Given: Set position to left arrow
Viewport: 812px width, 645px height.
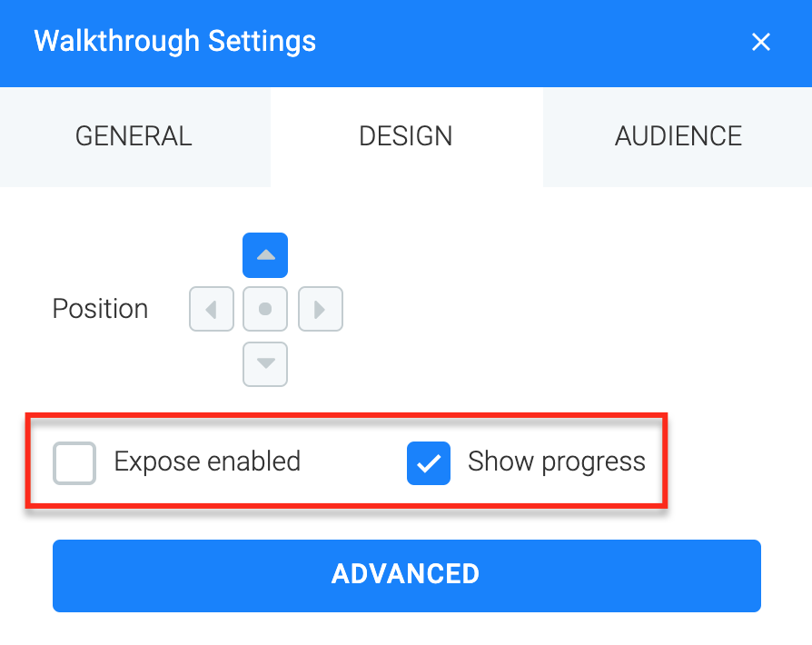Looking at the screenshot, I should 212,309.
